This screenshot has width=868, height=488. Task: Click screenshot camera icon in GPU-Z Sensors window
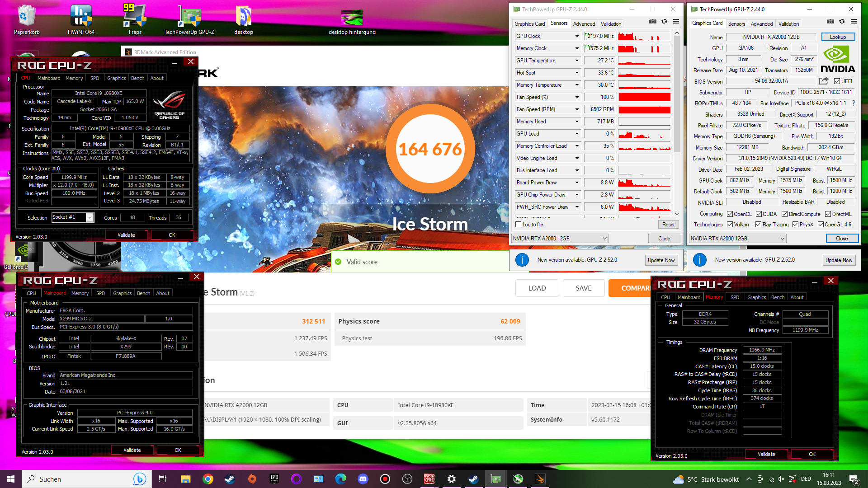[x=652, y=22]
